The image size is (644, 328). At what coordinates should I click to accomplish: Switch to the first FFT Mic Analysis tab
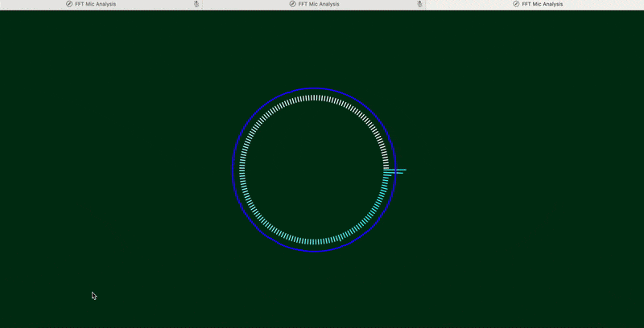[x=101, y=4]
